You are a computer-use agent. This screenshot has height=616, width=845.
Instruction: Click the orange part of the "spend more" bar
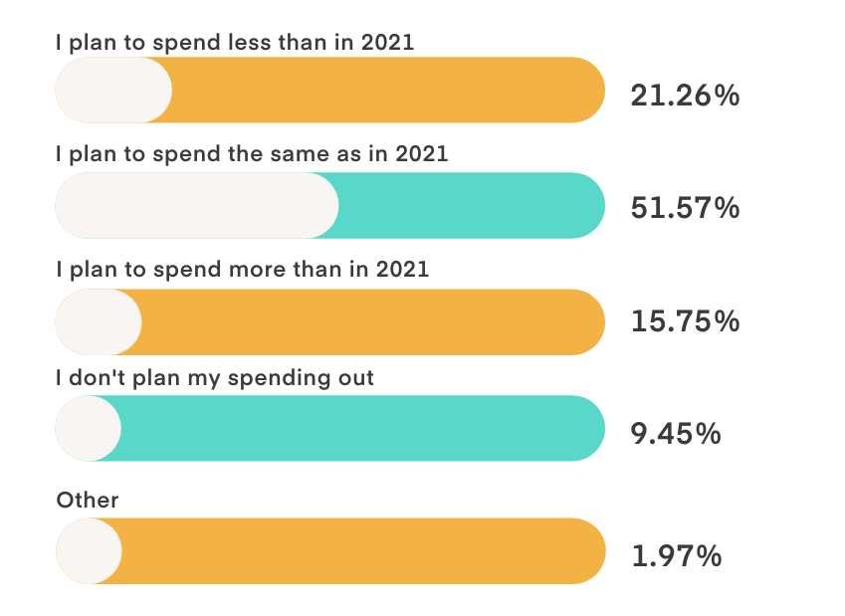tap(373, 322)
